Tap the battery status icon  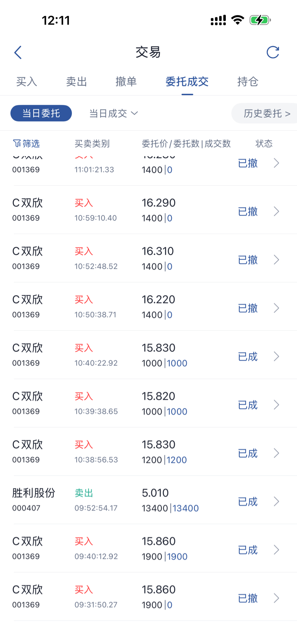point(260,20)
